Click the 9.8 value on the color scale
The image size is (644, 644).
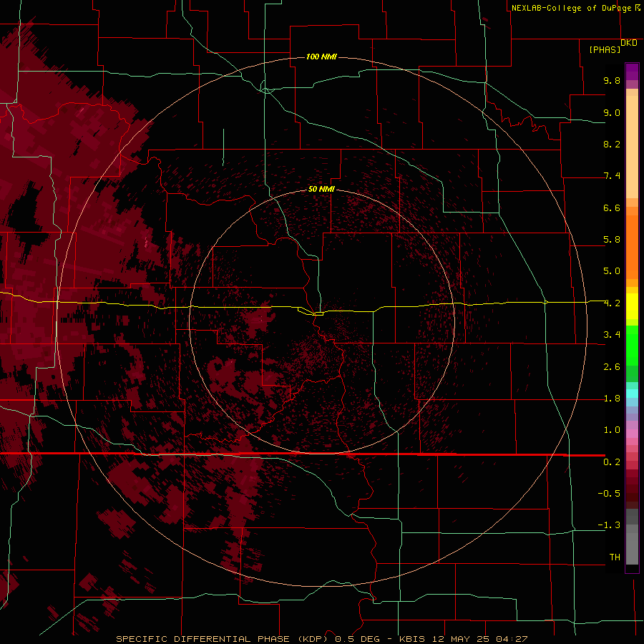point(612,80)
